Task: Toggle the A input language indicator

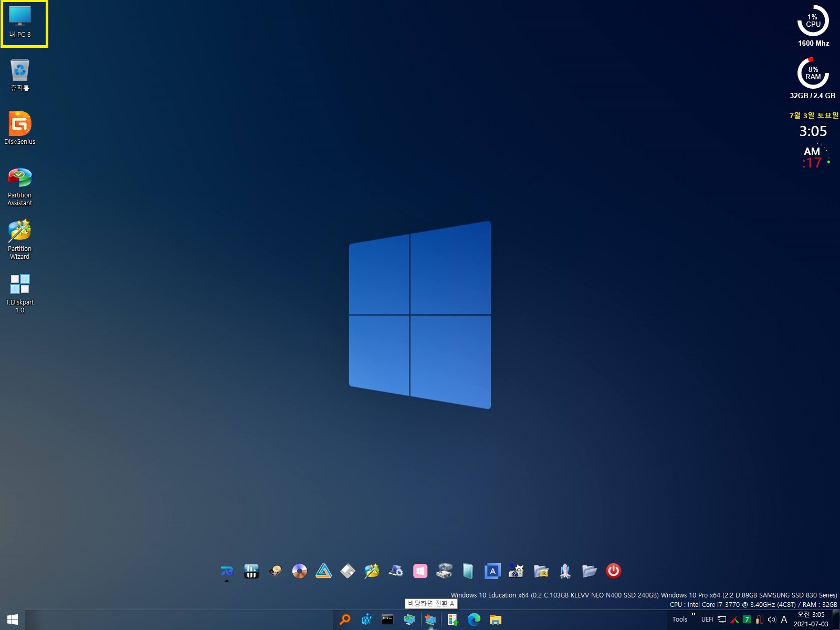Action: (x=784, y=619)
